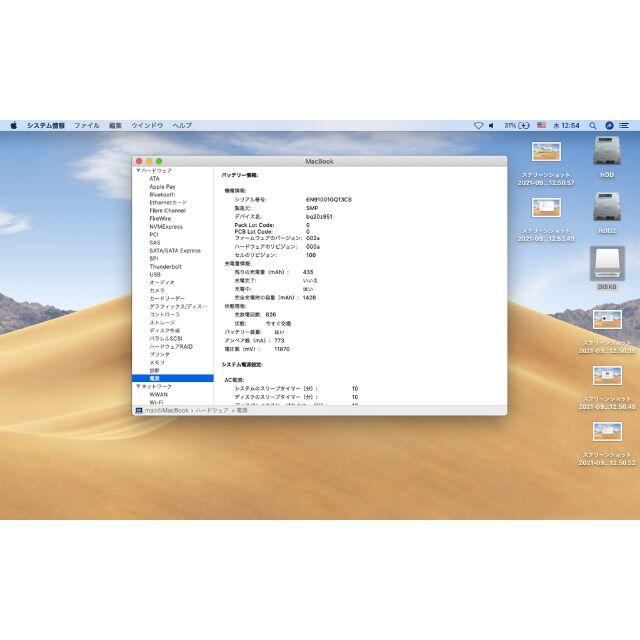Image resolution: width=640 pixels, height=640 pixels.
Task: Select SAS in the sidebar
Action: point(155,242)
